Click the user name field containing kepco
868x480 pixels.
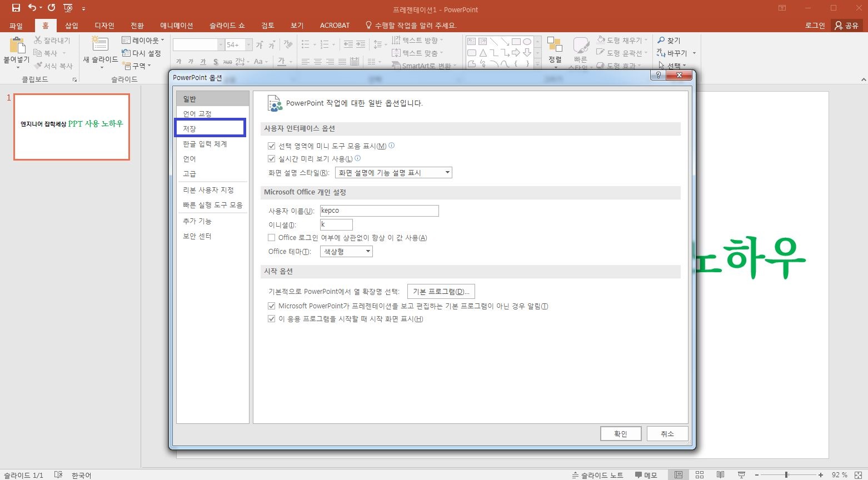pos(380,211)
